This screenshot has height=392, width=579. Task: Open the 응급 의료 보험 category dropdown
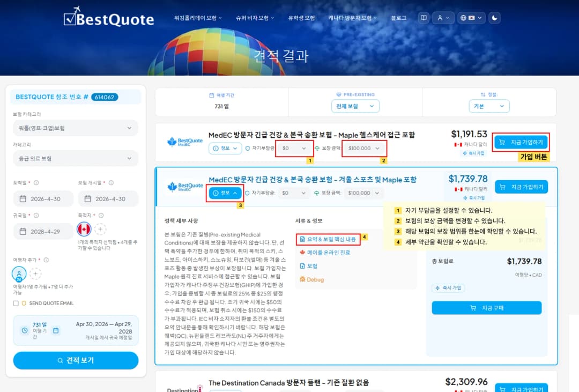75,159
